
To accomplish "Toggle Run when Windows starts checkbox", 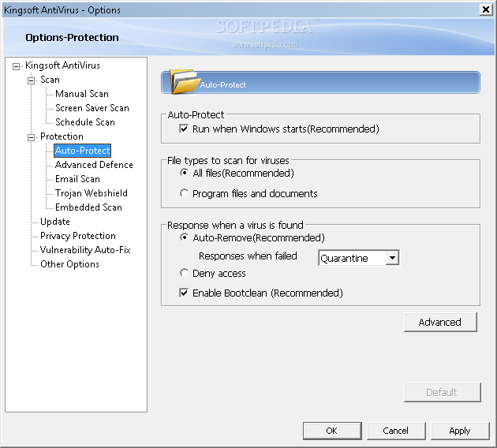I will tap(184, 129).
